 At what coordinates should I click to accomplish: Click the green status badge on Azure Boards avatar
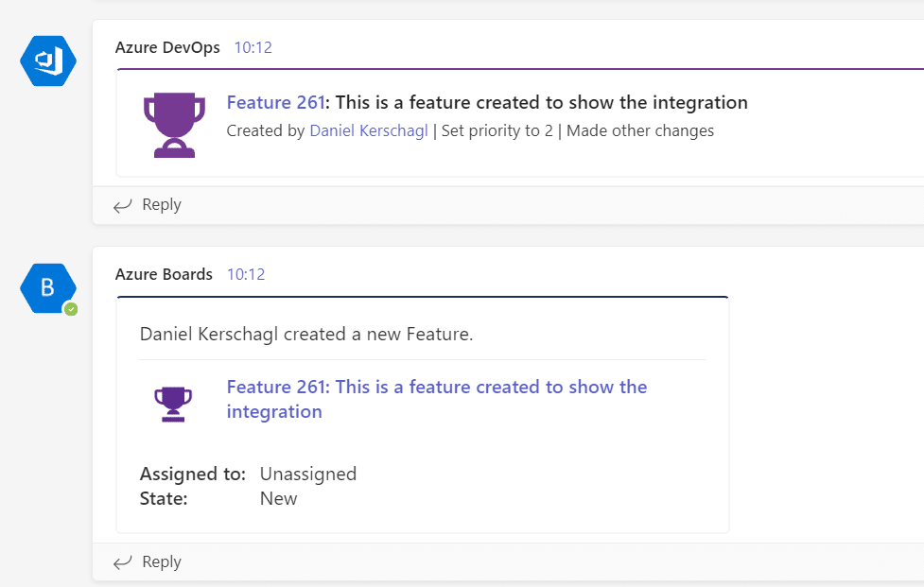point(71,309)
